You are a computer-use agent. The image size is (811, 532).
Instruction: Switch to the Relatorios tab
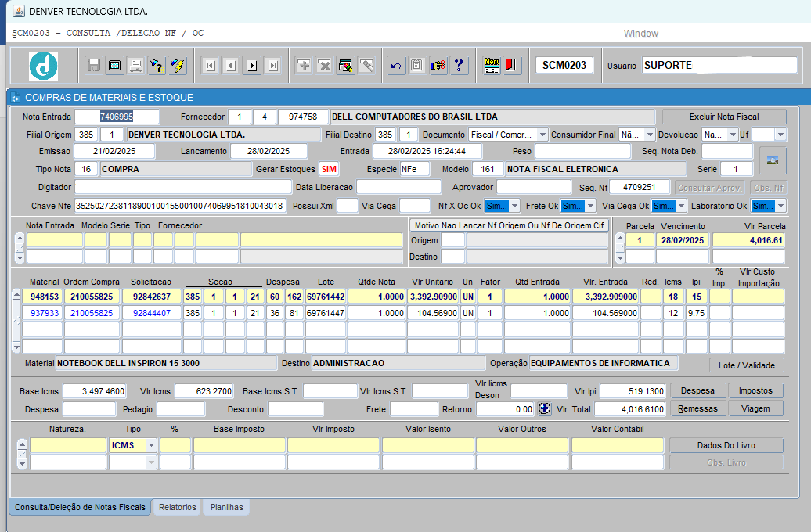click(178, 508)
